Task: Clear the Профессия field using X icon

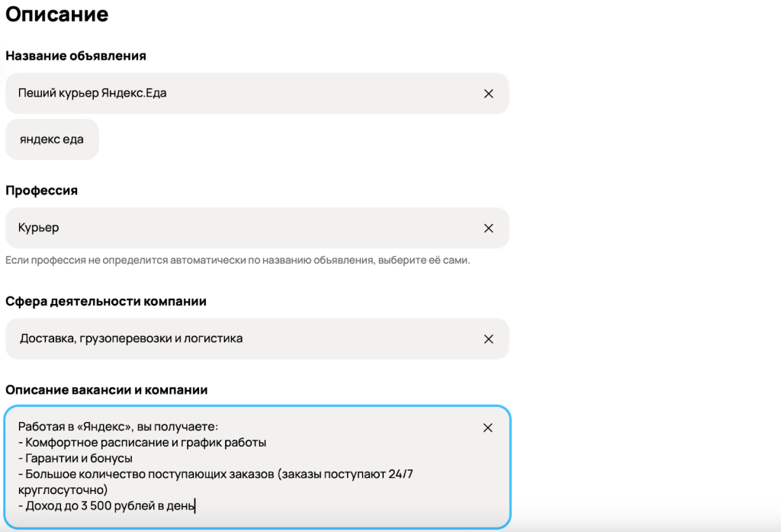Action: [489, 228]
